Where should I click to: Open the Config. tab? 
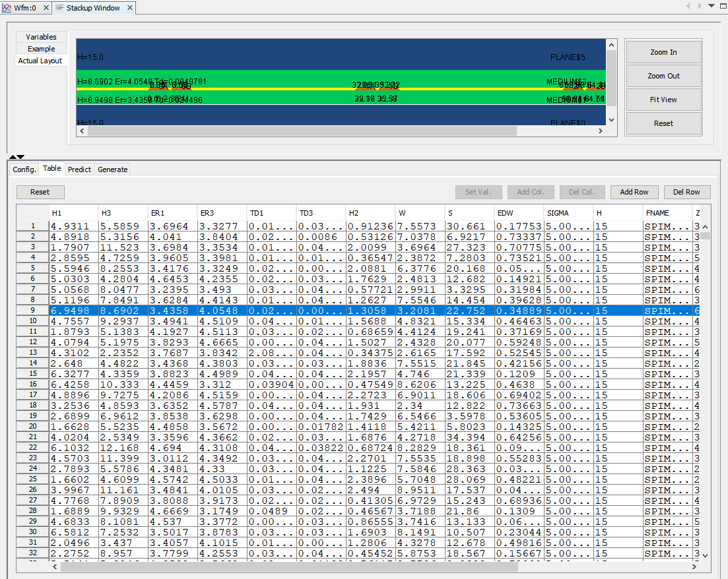point(24,169)
